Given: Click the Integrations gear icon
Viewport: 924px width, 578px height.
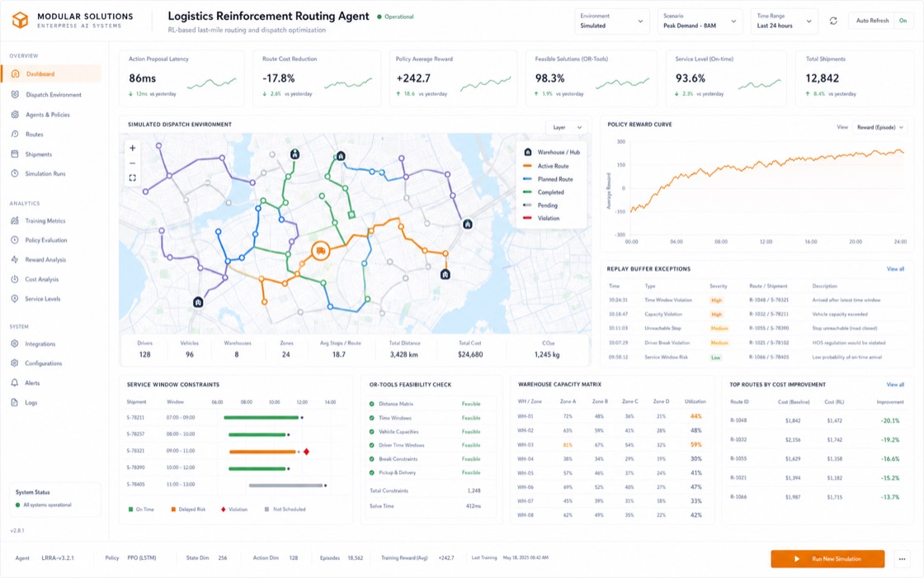Looking at the screenshot, I should [x=15, y=343].
